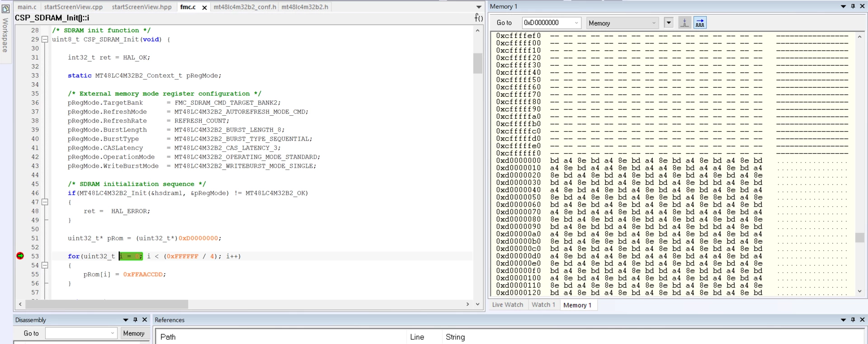The width and height of the screenshot is (868, 344).
Task: Open the Workspace sidebar icon
Action: tap(6, 9)
